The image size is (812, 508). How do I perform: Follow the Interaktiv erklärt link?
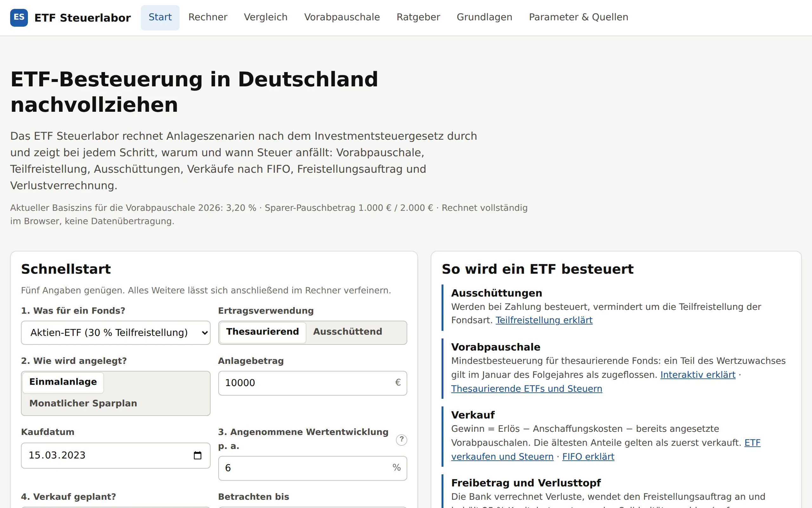697,375
